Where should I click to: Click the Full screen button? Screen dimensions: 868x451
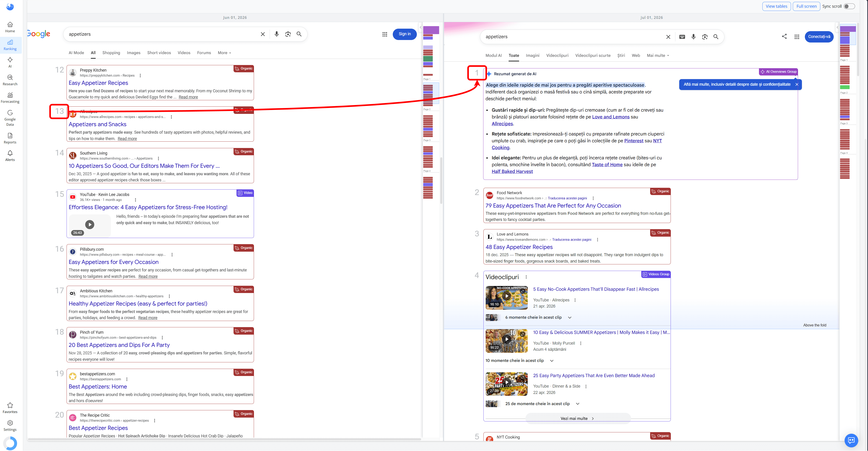[x=806, y=6]
